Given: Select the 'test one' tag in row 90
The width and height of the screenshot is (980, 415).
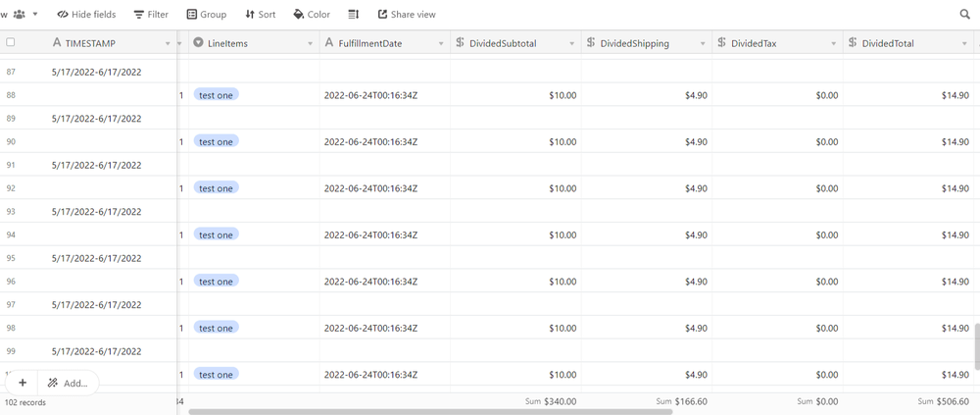Looking at the screenshot, I should click(217, 141).
